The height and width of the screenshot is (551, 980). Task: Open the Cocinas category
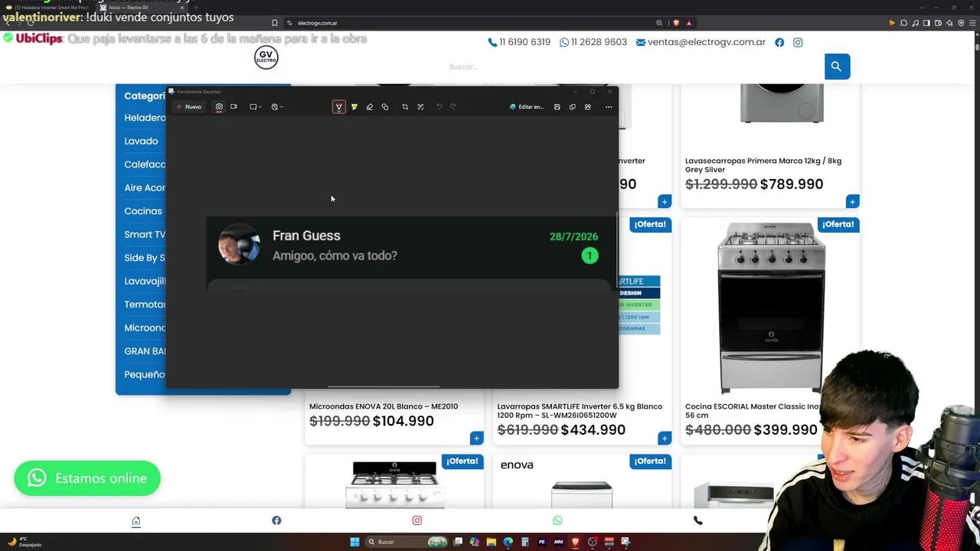pyautogui.click(x=143, y=211)
